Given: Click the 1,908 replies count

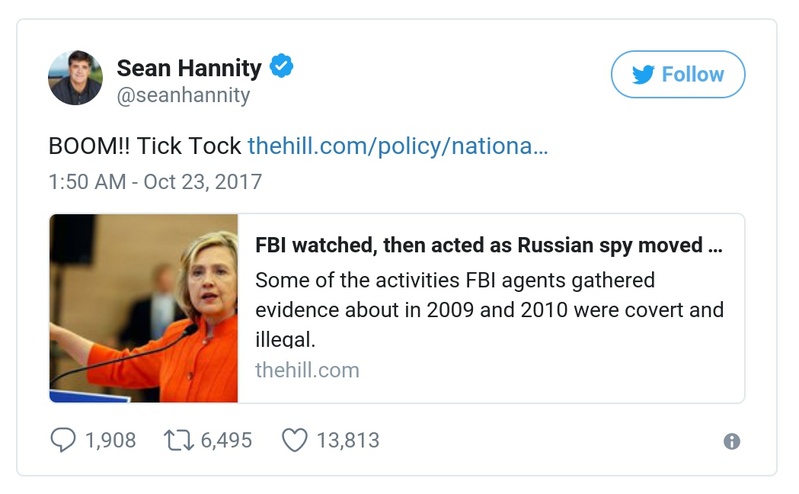Looking at the screenshot, I should [x=110, y=440].
